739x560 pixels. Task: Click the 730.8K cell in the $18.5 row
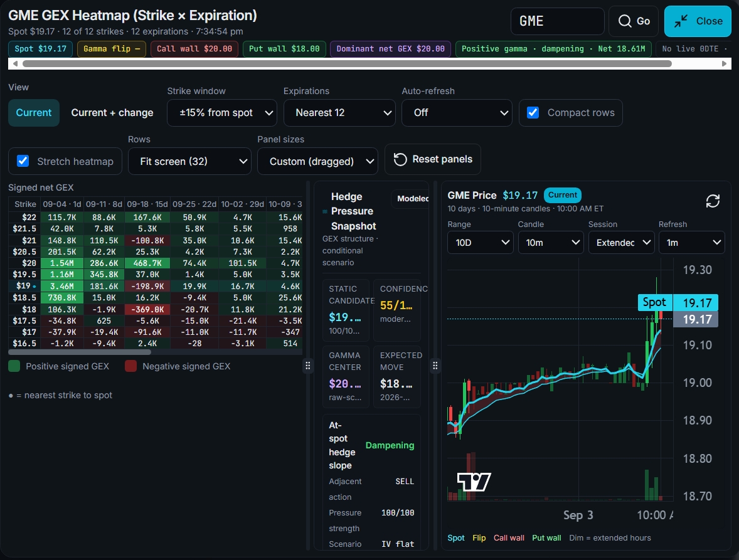click(61, 298)
